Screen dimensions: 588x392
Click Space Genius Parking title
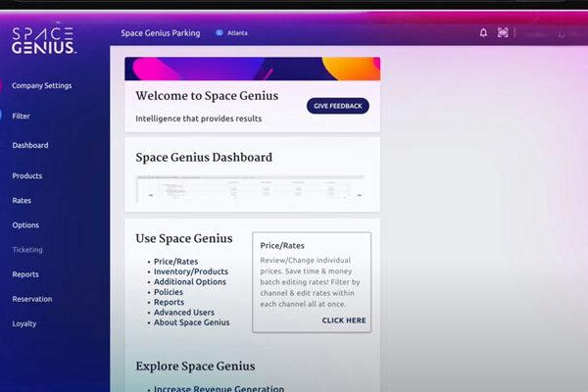click(x=161, y=33)
